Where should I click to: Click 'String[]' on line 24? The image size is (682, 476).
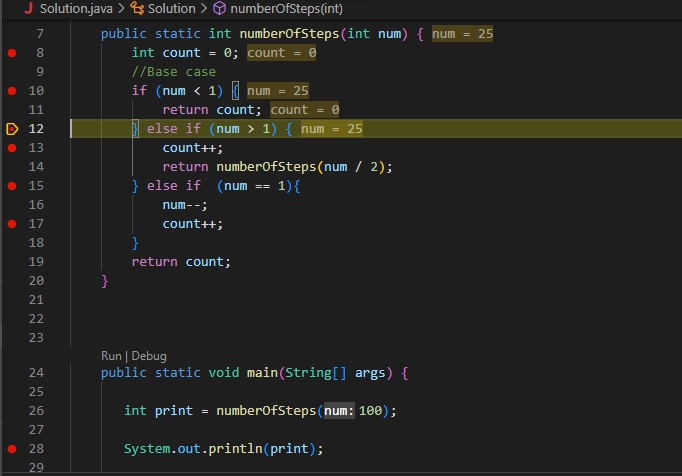click(316, 372)
